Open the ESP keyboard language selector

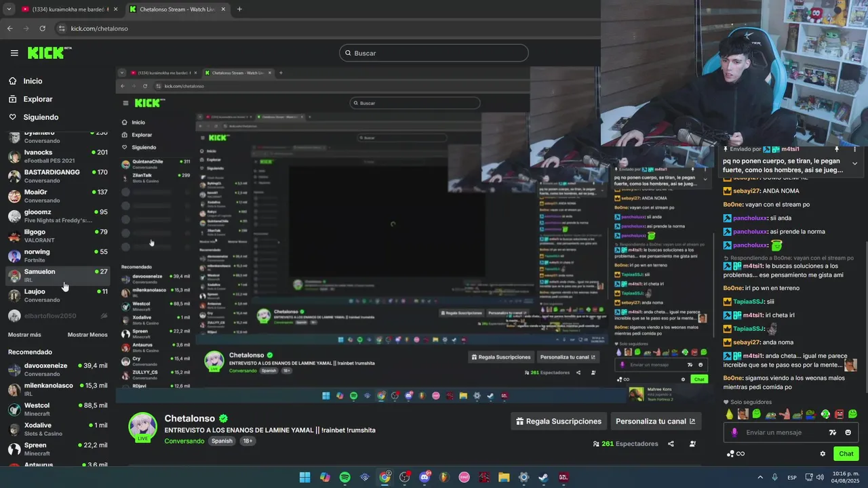point(792,477)
